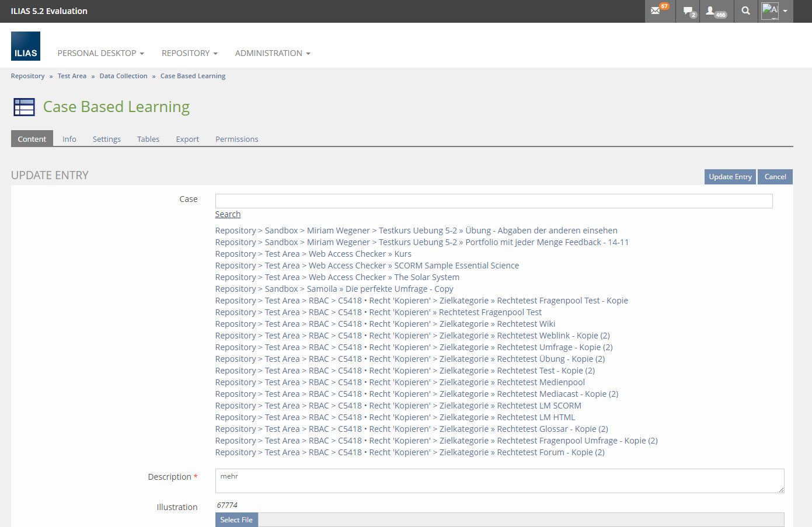Go to Test Area breadcrumb link

(72, 76)
